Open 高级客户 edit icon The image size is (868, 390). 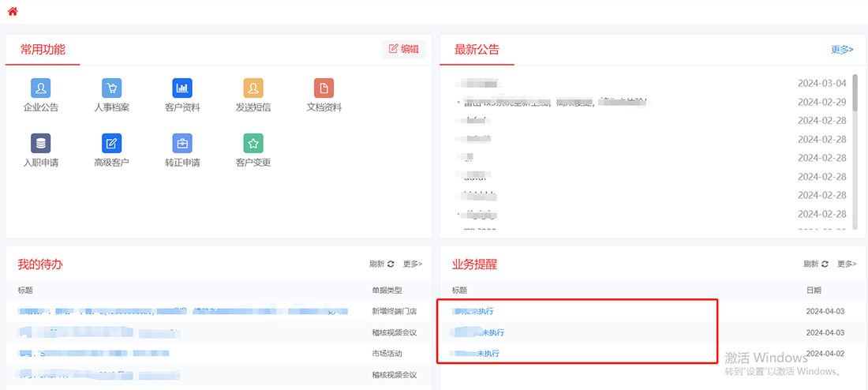coord(111,143)
